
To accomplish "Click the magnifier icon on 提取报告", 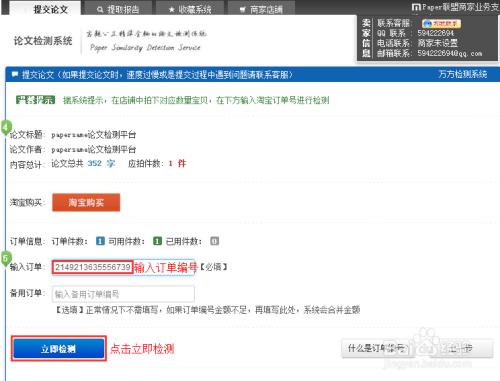I will tap(100, 10).
